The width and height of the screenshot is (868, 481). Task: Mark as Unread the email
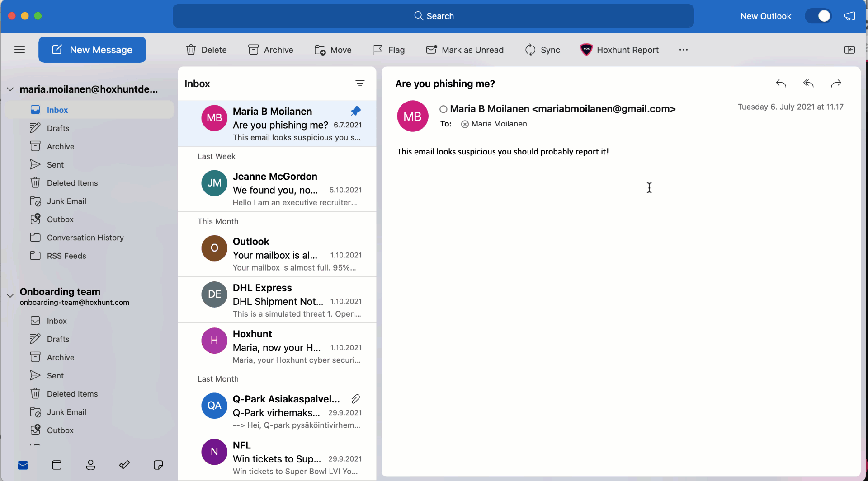point(465,50)
